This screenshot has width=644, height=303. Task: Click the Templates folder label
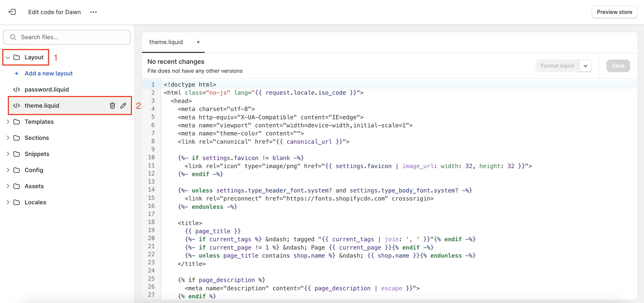39,122
